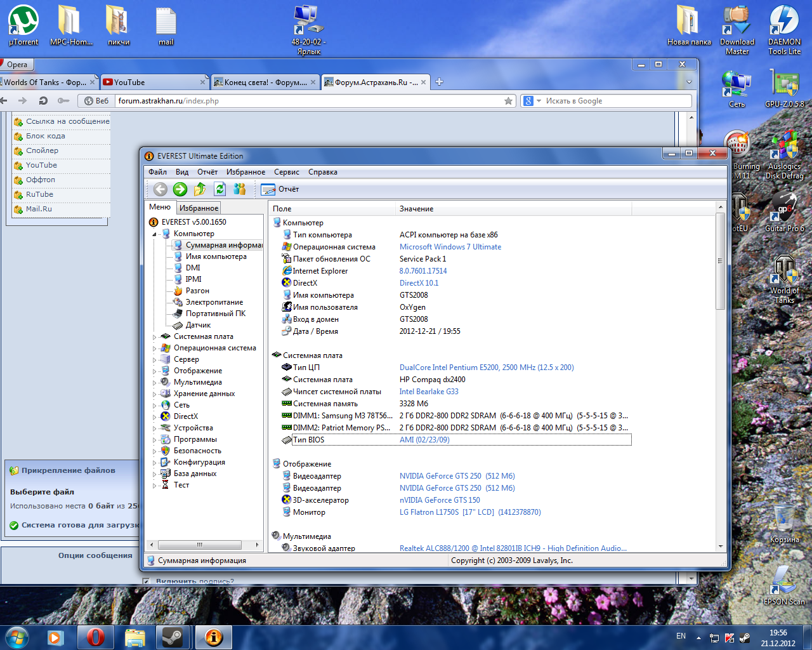Expand the Операционная система tree node
The image size is (812, 650).
(154, 348)
